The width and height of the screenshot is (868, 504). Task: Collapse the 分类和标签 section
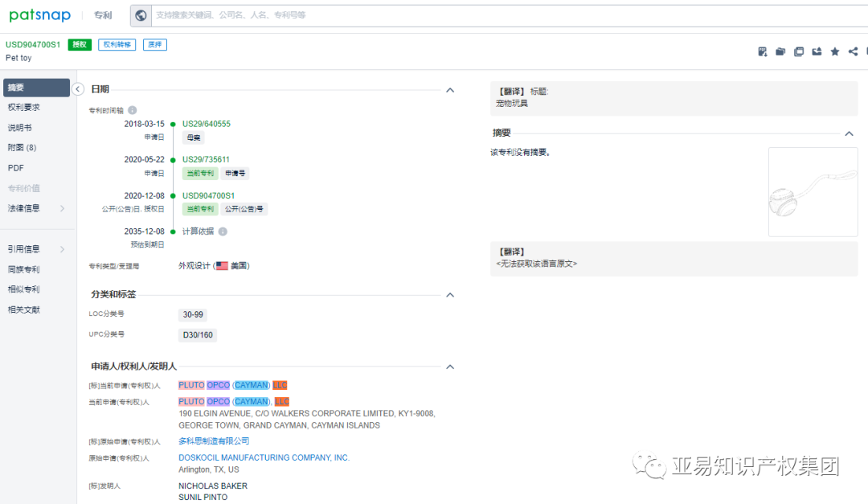[x=450, y=295]
